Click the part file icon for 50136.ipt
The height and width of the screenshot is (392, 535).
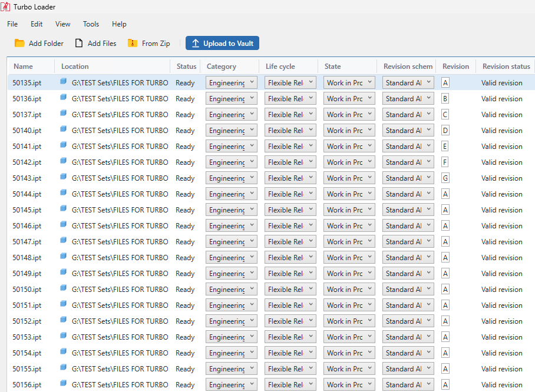[63, 97]
